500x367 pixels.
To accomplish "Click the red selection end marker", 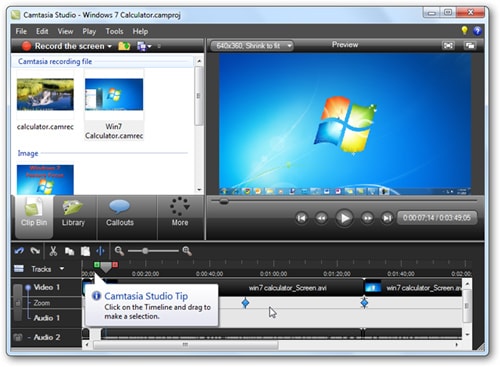I will point(115,265).
